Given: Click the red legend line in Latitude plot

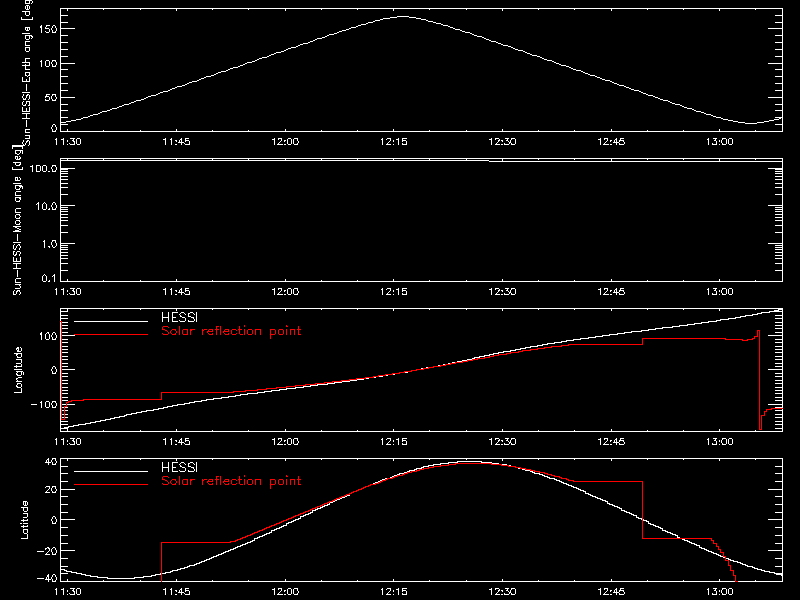Looking at the screenshot, I should [x=111, y=485].
